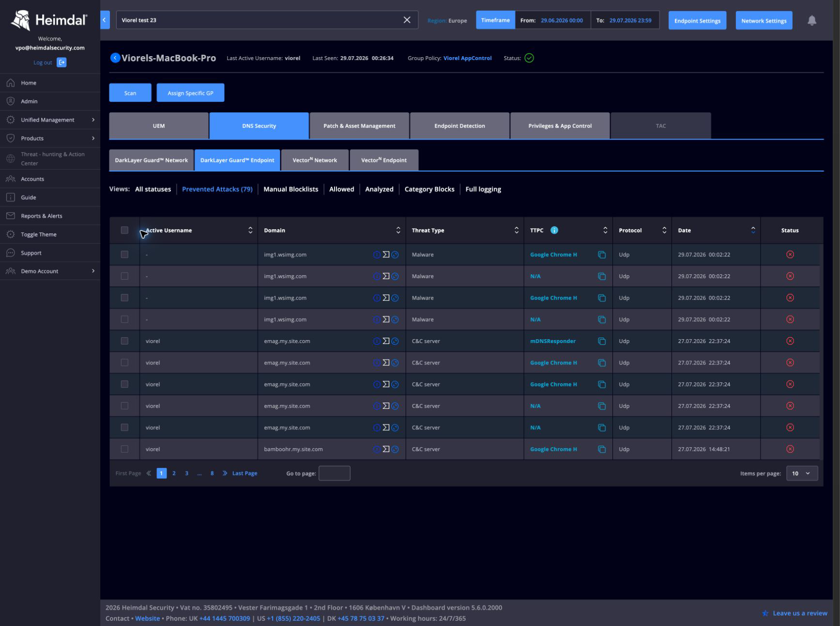Viewport: 840px width, 626px height.
Task: Show the Manual Blocklists view
Action: (x=290, y=189)
